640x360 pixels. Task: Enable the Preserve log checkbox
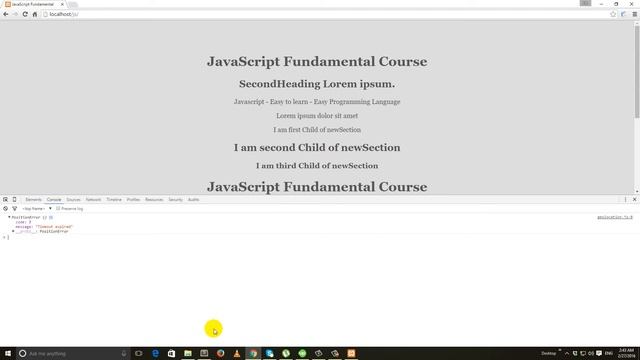coord(58,209)
